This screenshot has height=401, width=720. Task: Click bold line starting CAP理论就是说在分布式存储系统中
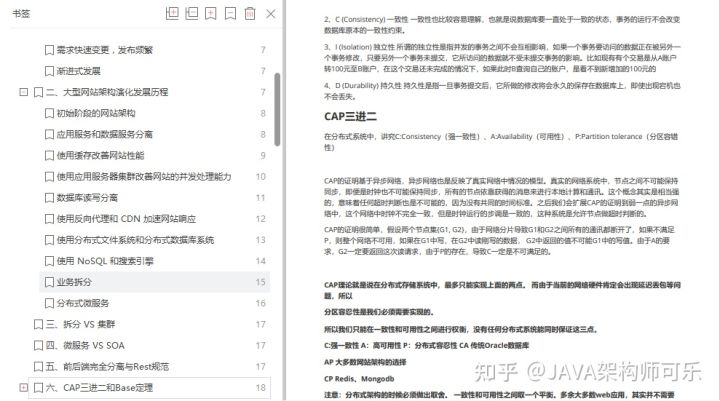coord(502,290)
